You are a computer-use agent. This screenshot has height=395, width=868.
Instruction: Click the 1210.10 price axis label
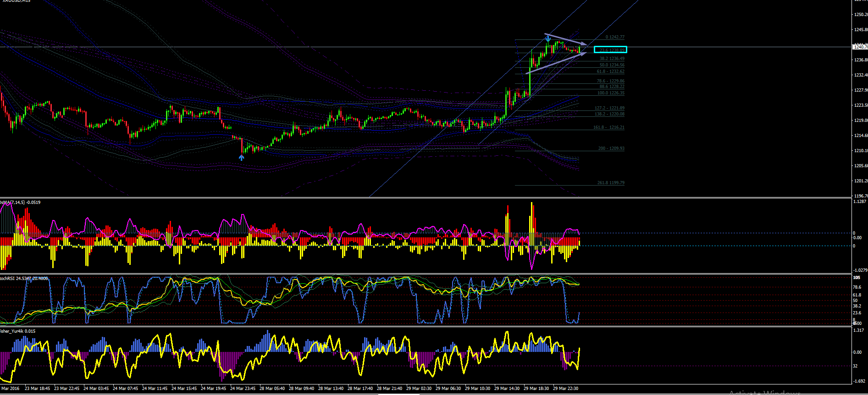click(x=860, y=151)
